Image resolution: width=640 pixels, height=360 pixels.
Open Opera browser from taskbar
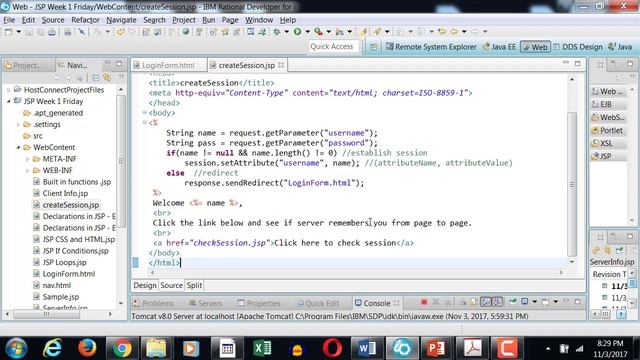pyautogui.click(x=332, y=348)
